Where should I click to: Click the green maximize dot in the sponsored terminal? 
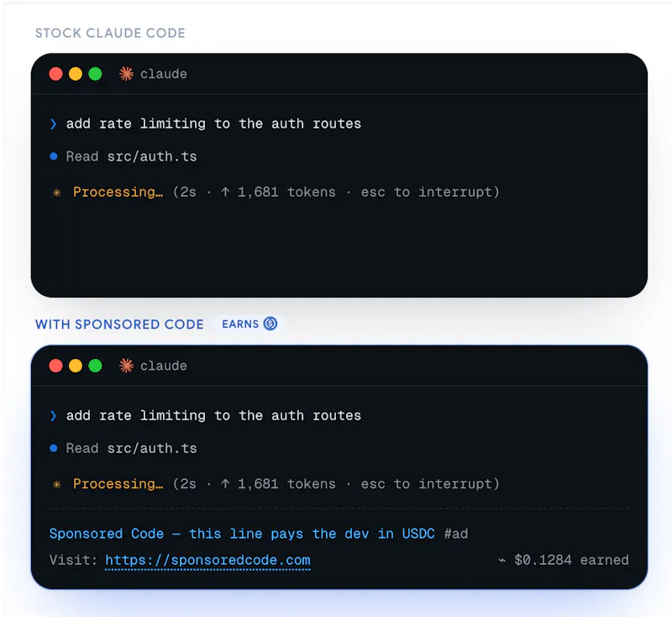pyautogui.click(x=95, y=366)
